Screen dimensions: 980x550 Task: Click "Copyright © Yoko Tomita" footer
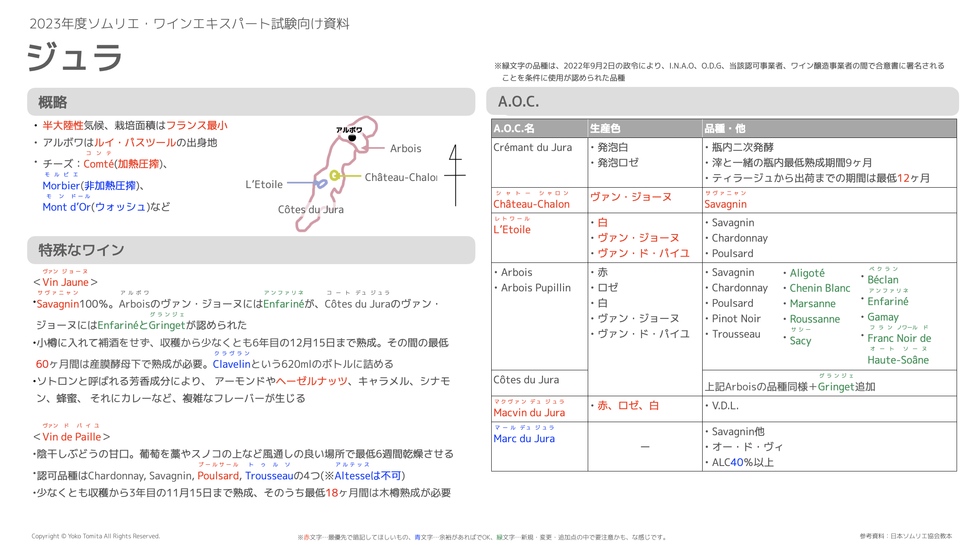click(x=96, y=536)
